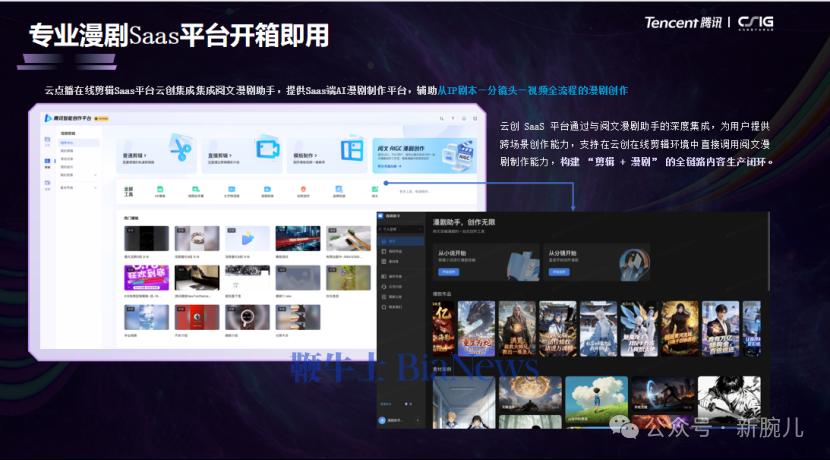
Task: Open the boy on grassy hill thumbnail
Action: [x=597, y=400]
